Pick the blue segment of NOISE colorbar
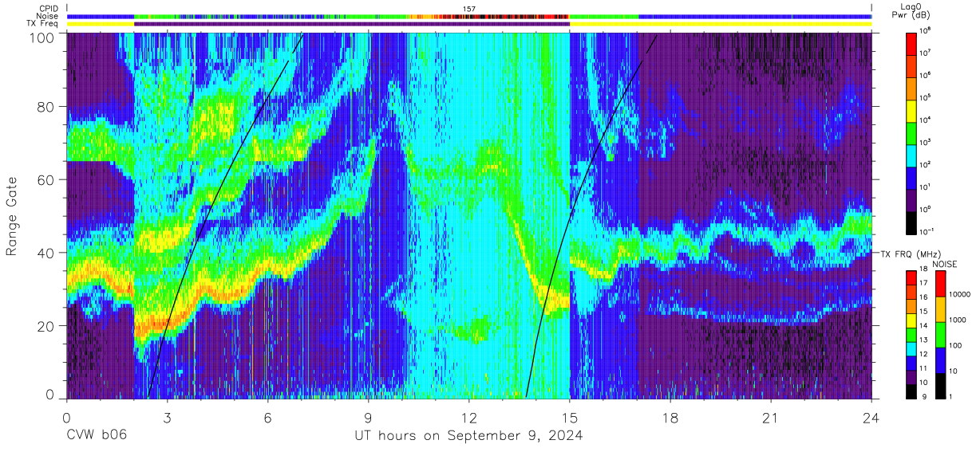The height and width of the screenshot is (452, 980). pyautogui.click(x=939, y=360)
